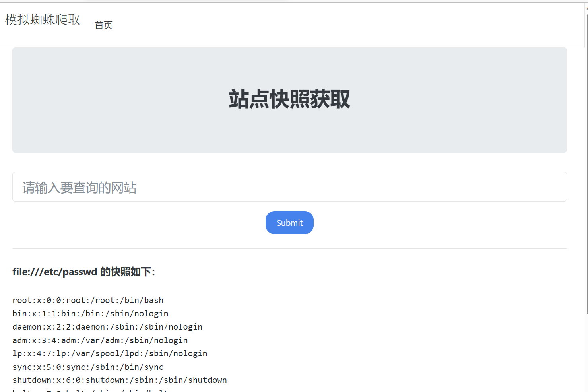This screenshot has height=392, width=588.
Task: Click the 站点快照获取 banner heading
Action: [289, 99]
